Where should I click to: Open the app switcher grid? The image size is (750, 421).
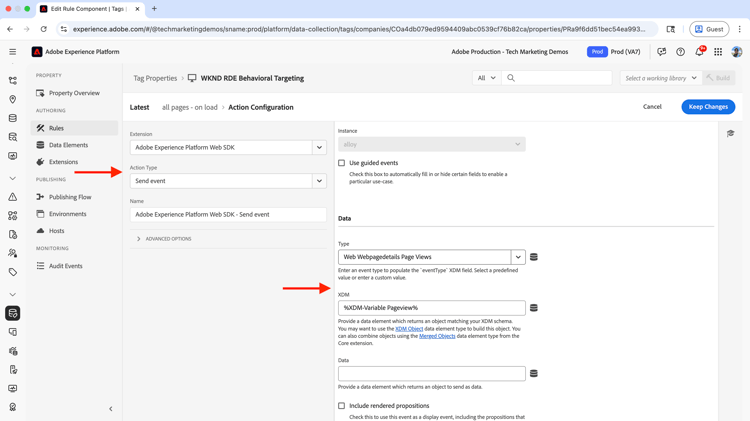(x=718, y=52)
